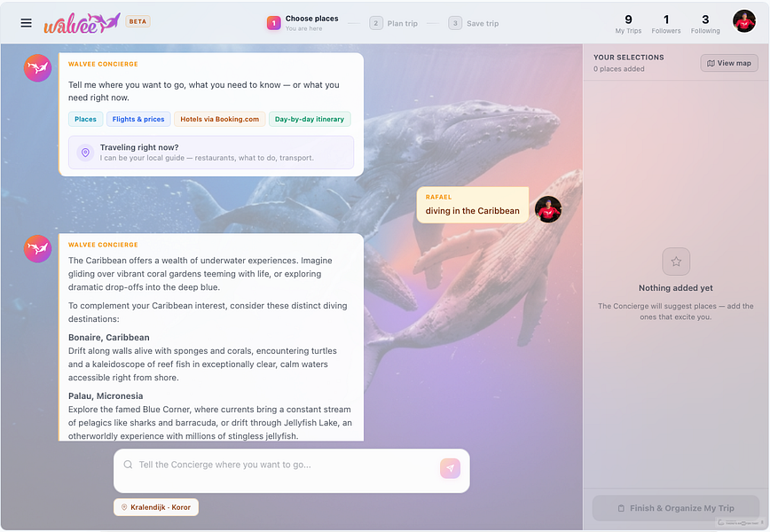
Task: Click the second Walvee Concierge avatar
Action: pos(38,249)
